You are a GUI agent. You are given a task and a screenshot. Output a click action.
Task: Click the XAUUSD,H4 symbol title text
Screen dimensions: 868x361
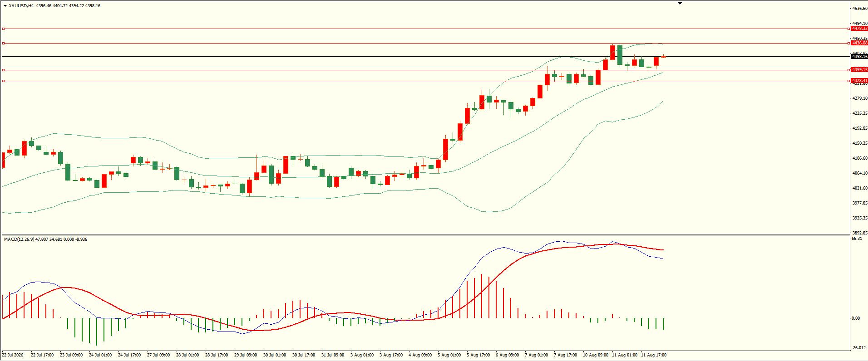21,6
